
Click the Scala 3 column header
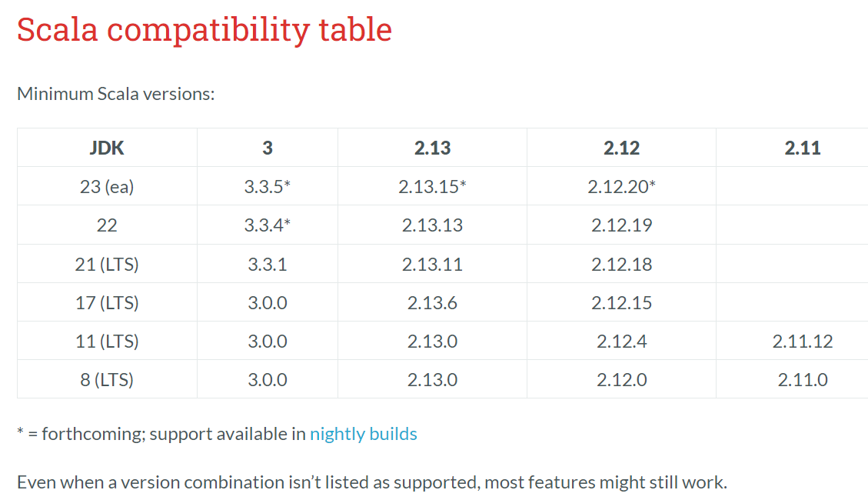pos(268,148)
